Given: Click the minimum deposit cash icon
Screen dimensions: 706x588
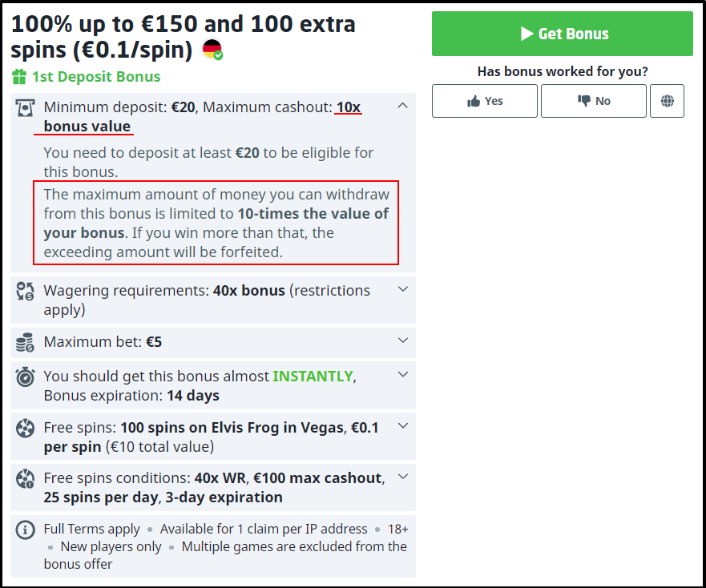Looking at the screenshot, I should pos(26,108).
